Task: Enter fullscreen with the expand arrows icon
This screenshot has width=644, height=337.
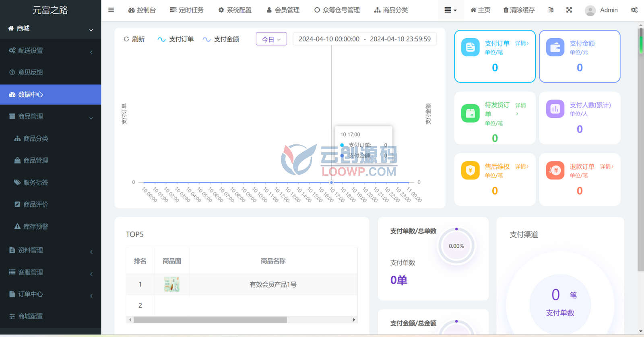Action: [569, 10]
